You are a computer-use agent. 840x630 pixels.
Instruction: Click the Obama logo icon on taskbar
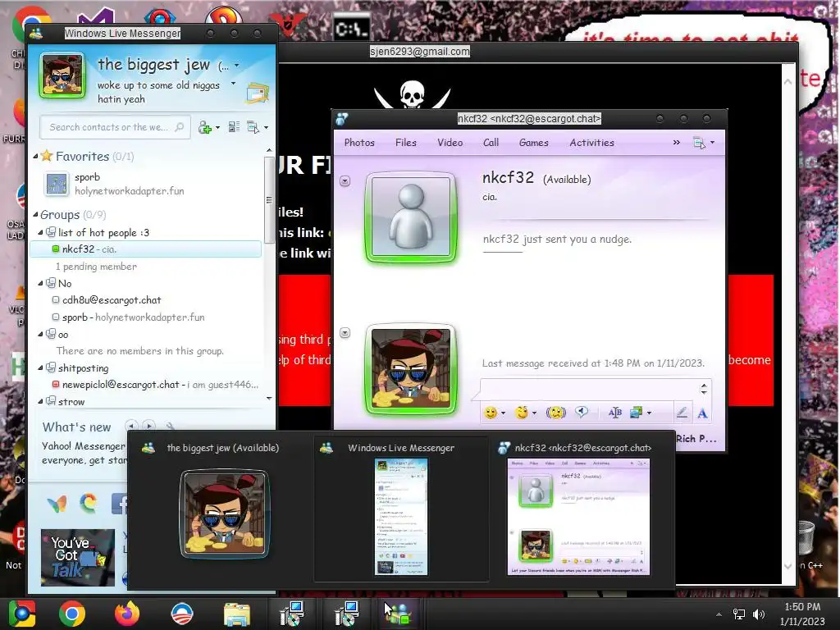(x=181, y=614)
